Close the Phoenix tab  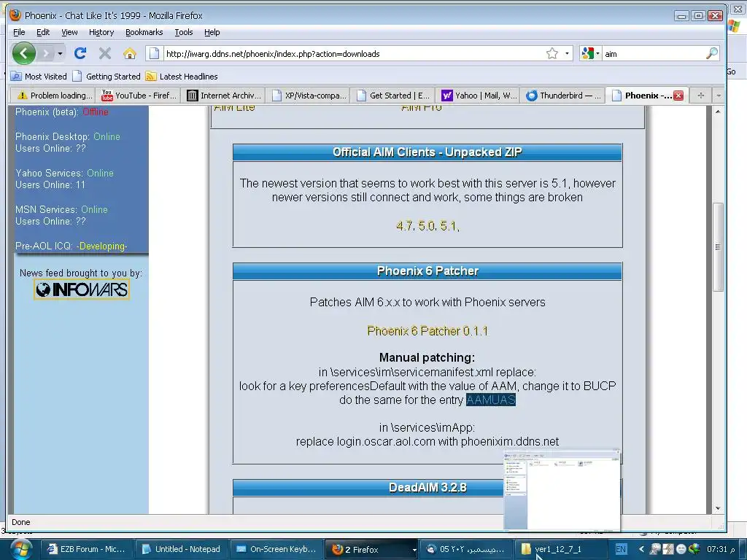pyautogui.click(x=678, y=96)
